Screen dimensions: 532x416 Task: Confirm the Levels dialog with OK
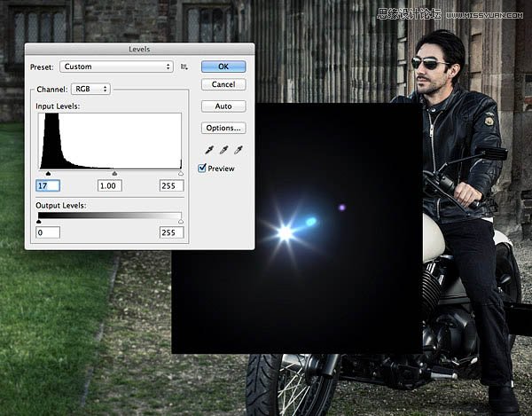pos(223,67)
